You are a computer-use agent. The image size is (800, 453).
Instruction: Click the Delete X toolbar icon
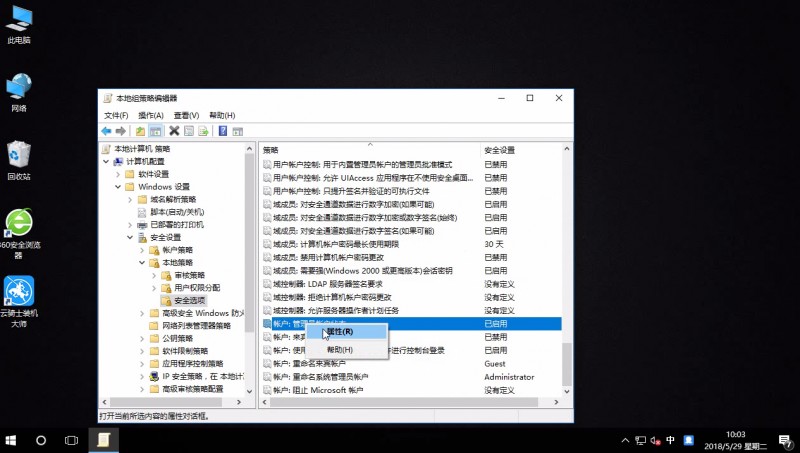pos(174,131)
